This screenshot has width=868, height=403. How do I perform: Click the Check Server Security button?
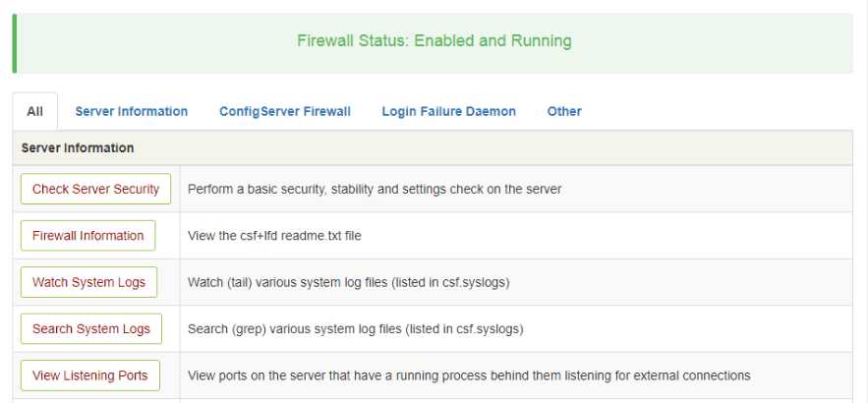(95, 189)
